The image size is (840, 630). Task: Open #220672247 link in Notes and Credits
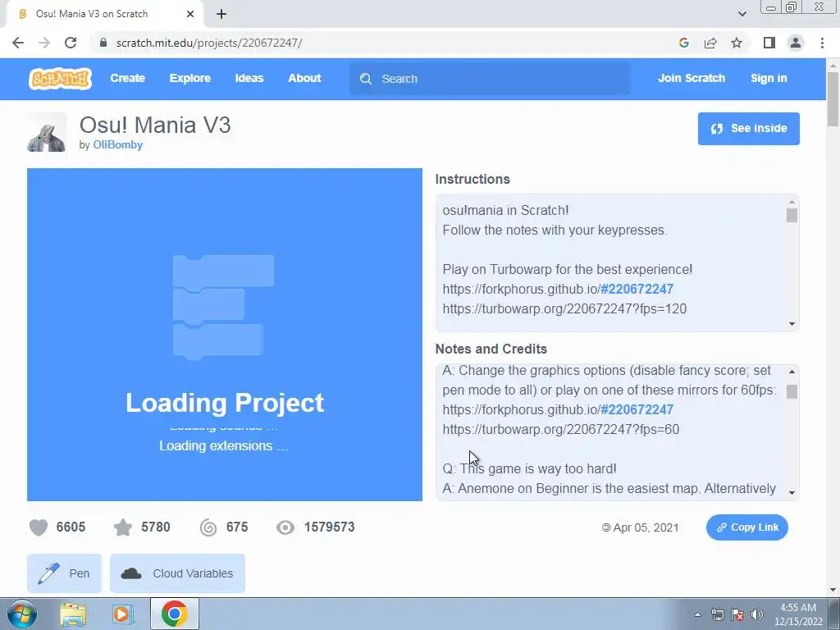637,410
